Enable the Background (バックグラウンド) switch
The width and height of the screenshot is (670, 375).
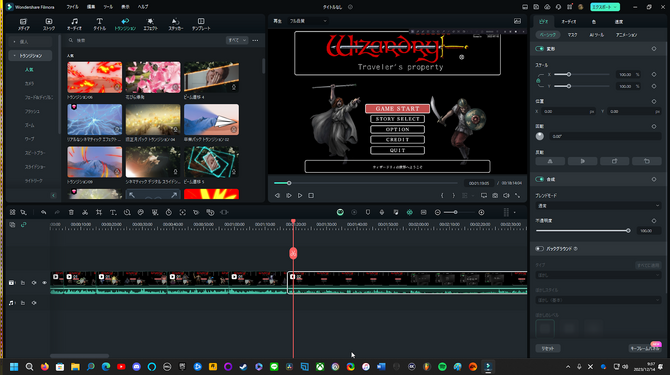(x=540, y=249)
